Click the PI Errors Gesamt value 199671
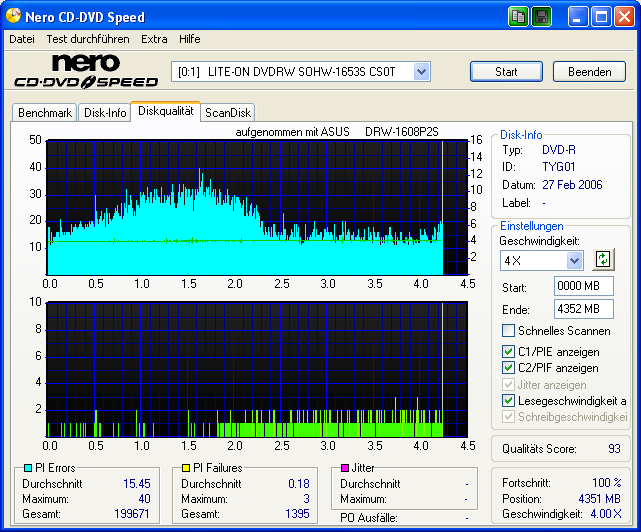641x532 pixels. pyautogui.click(x=132, y=514)
